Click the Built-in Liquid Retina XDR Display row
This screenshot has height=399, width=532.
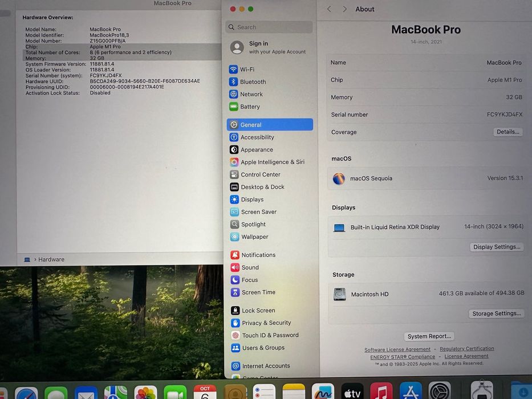(x=427, y=227)
